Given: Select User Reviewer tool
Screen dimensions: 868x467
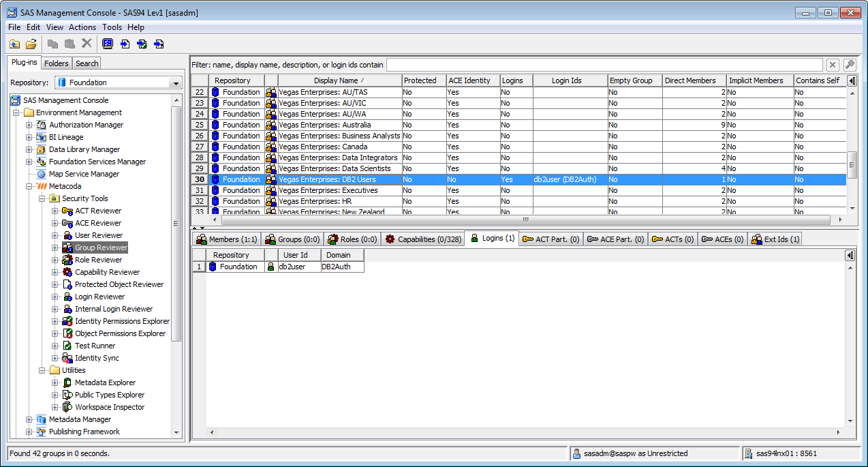Looking at the screenshot, I should pyautogui.click(x=99, y=235).
